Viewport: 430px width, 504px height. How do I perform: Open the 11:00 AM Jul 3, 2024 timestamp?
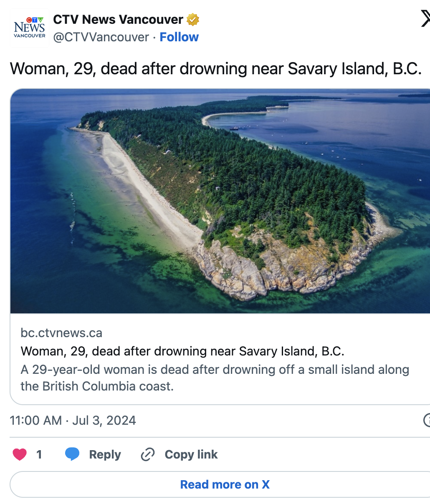[x=73, y=420]
